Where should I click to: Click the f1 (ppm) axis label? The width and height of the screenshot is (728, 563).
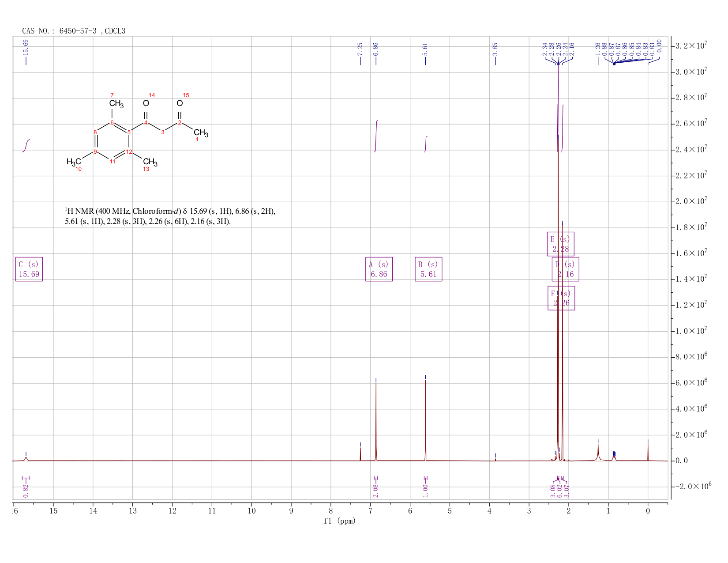coord(340,521)
